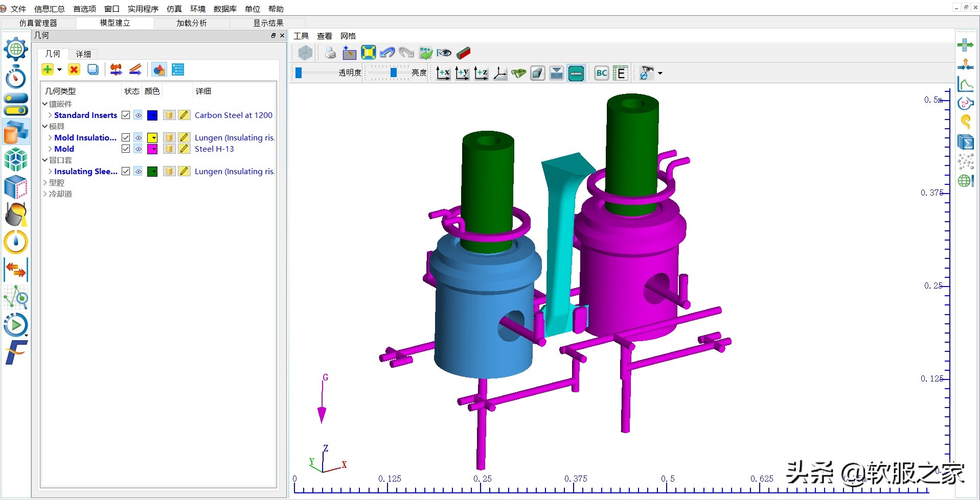The height and width of the screenshot is (500, 980).
Task: Click the stopwatch icon in the left sidebar
Action: [16, 77]
